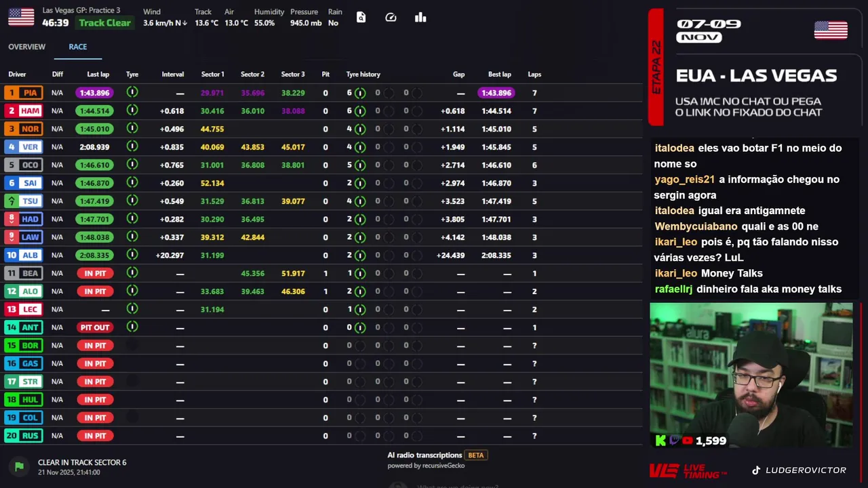Click HAM's green 1:44.514 last lap

[94, 110]
